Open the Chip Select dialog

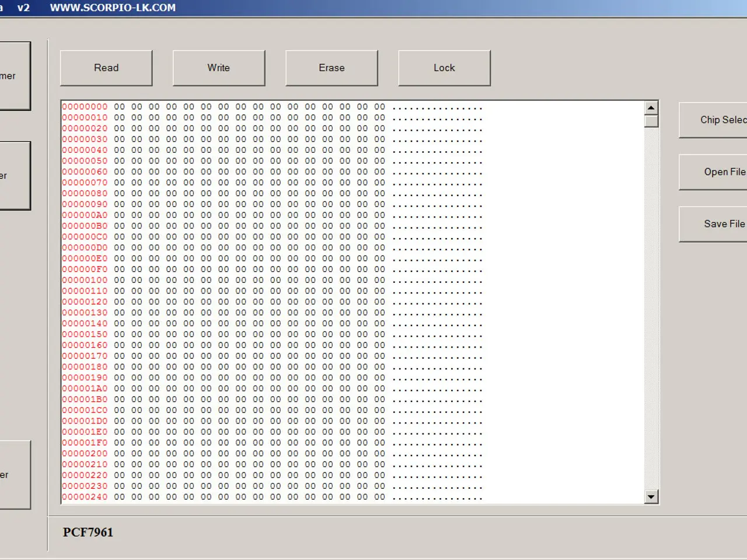713,120
